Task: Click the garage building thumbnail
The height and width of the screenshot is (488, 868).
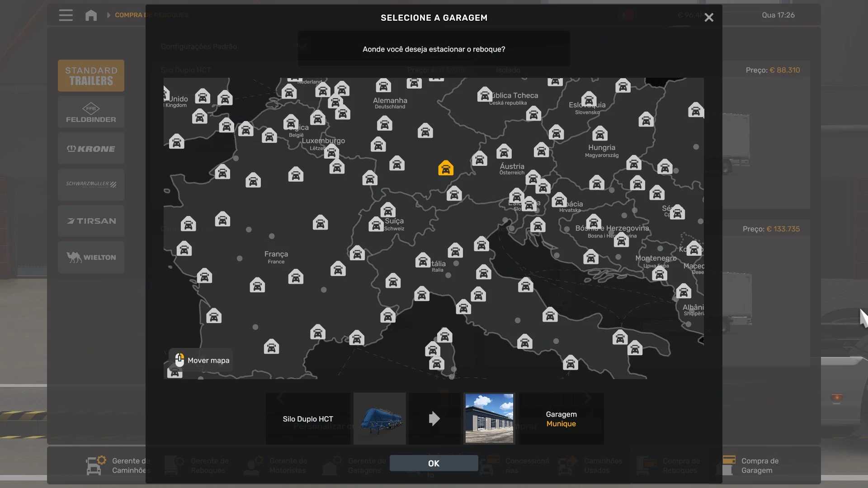Action: [489, 418]
